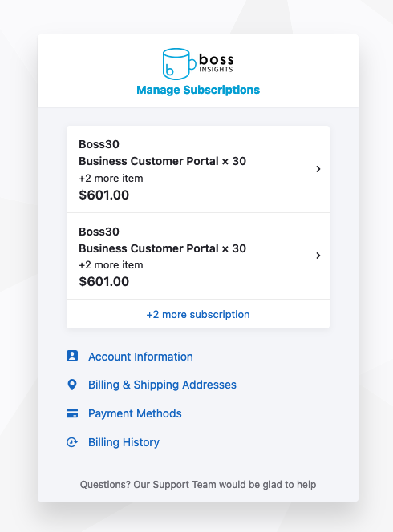Go to Payment Methods
The width and height of the screenshot is (393, 532).
click(x=135, y=413)
